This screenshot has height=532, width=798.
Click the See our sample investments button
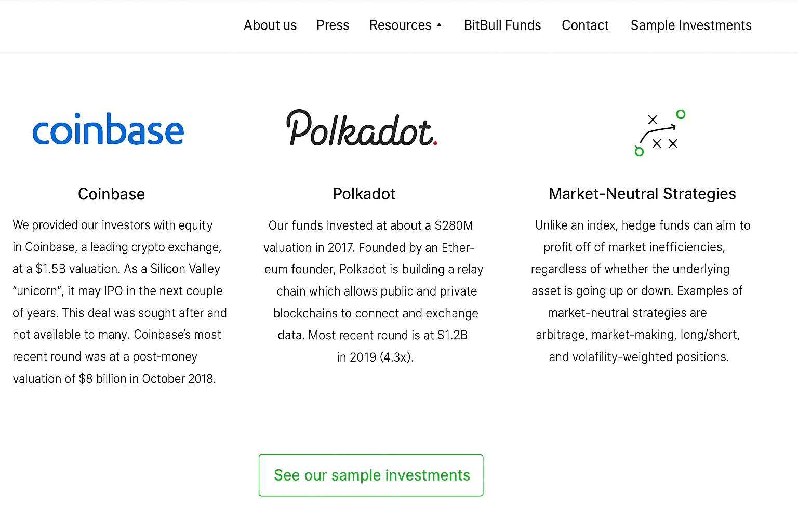pos(371,475)
